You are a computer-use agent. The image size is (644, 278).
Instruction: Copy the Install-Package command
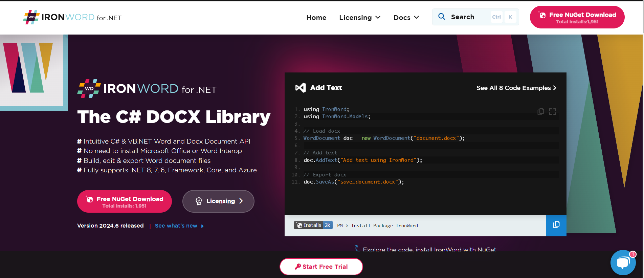point(556,226)
